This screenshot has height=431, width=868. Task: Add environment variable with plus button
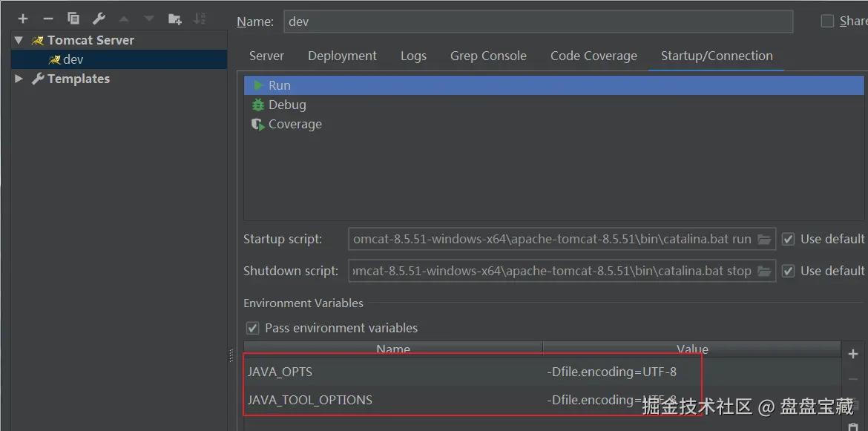pyautogui.click(x=852, y=354)
